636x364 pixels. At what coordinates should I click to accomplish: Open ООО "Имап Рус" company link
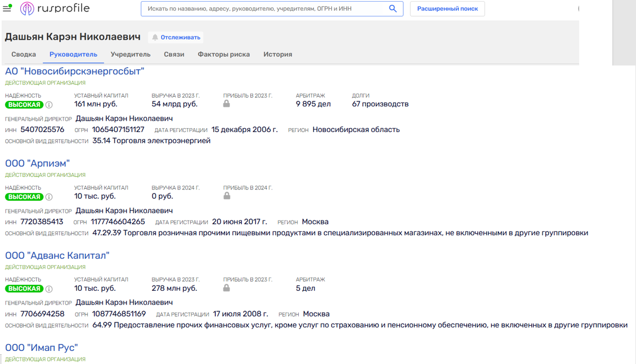pos(42,348)
